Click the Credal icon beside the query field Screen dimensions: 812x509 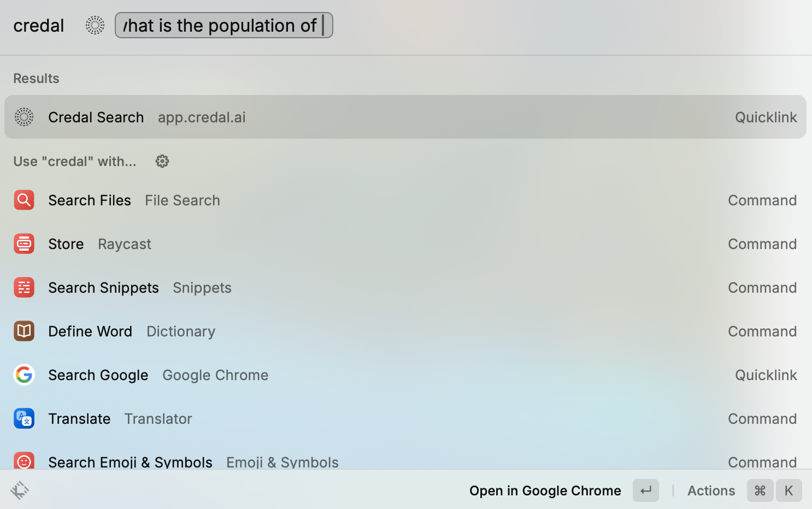tap(95, 25)
